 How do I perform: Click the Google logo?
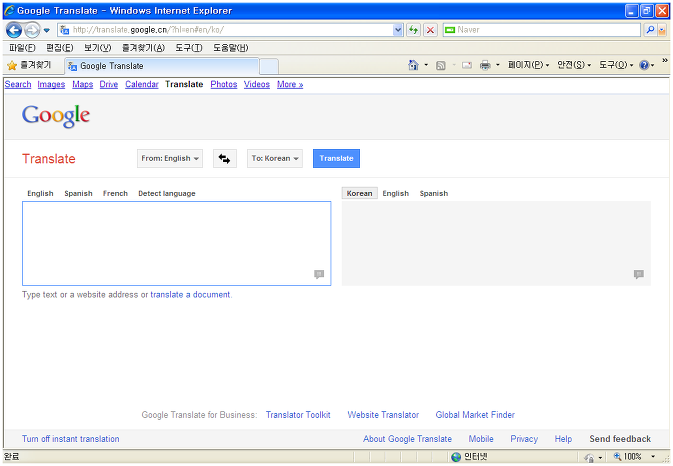click(56, 116)
